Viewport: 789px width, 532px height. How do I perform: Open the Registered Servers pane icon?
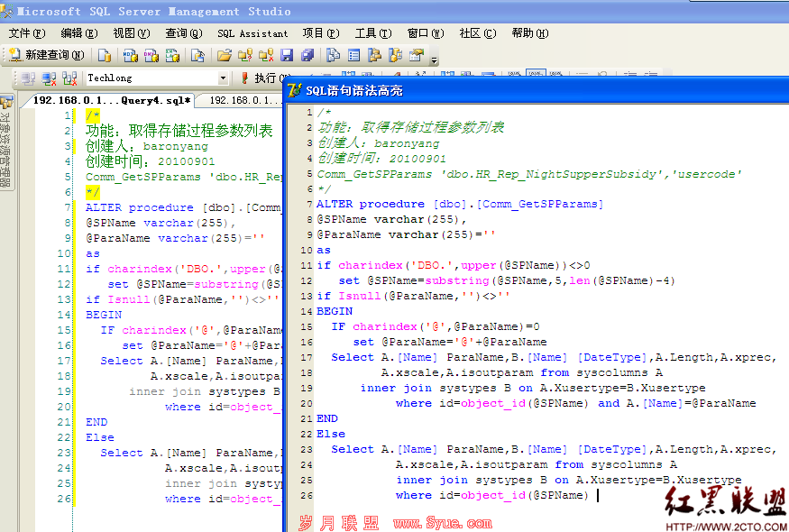pyautogui.click(x=333, y=55)
